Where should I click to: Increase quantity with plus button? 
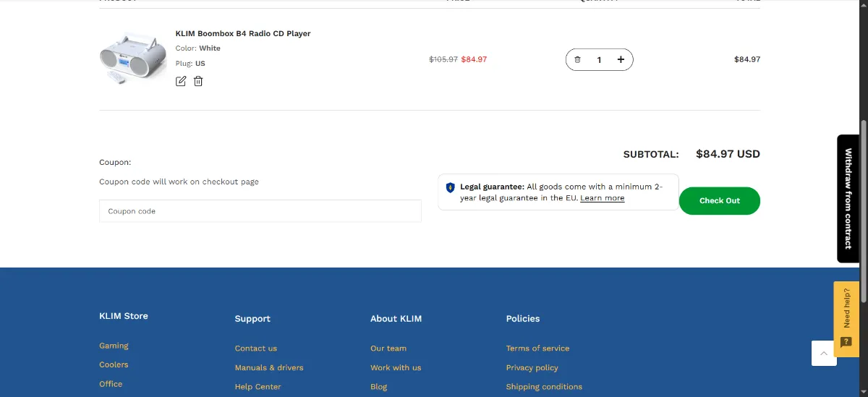pos(621,60)
